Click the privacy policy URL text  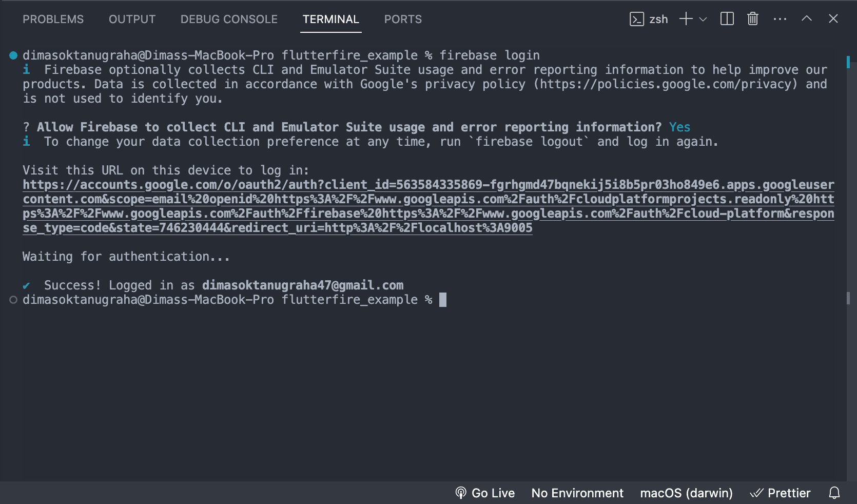[666, 84]
